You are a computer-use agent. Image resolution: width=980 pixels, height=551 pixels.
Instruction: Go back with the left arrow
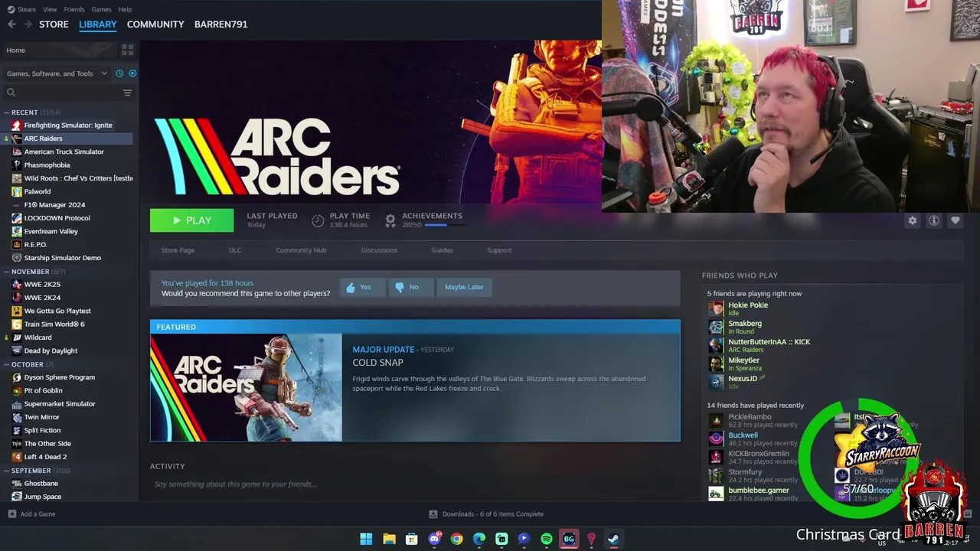point(11,24)
